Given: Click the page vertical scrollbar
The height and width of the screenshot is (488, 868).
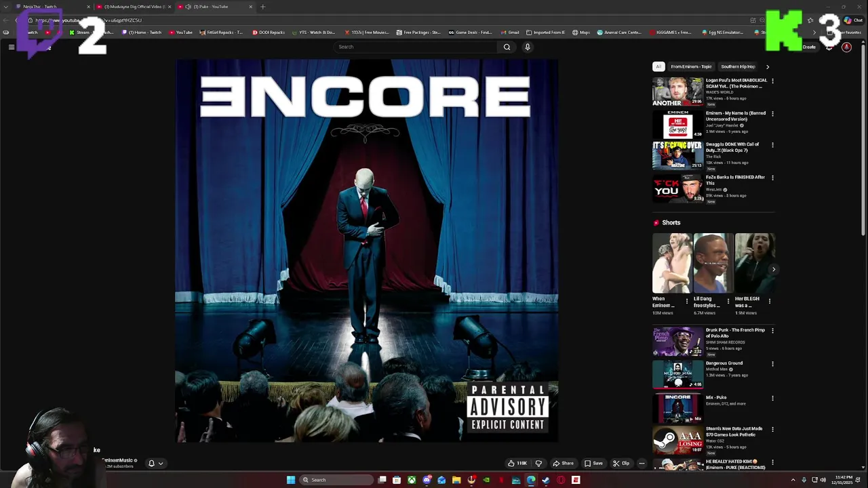Looking at the screenshot, I should (x=863, y=139).
